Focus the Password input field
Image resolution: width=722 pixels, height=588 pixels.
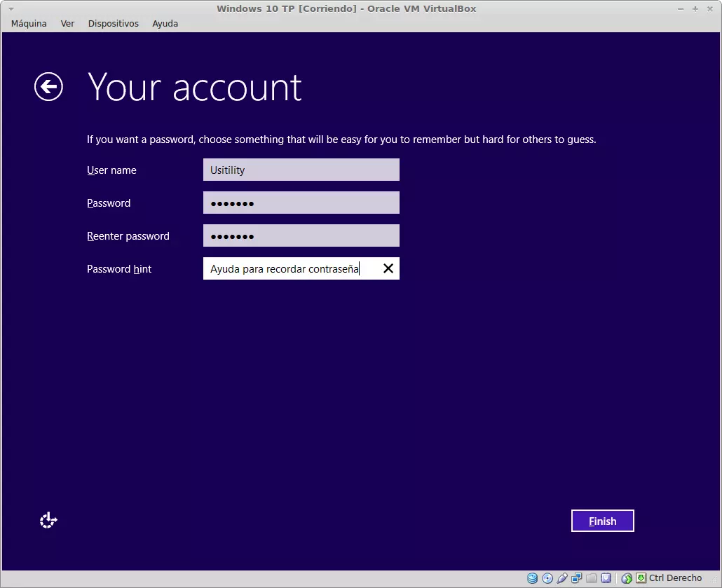pyautogui.click(x=301, y=203)
